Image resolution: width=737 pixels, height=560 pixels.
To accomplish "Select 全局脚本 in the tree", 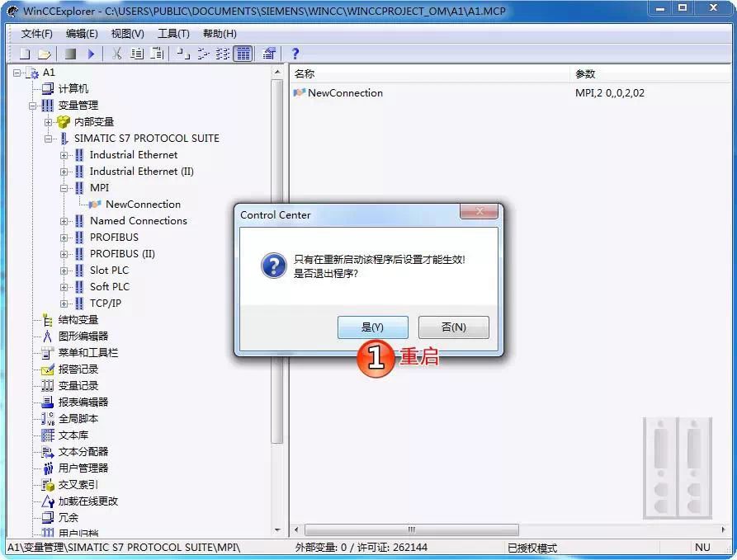I will point(78,419).
